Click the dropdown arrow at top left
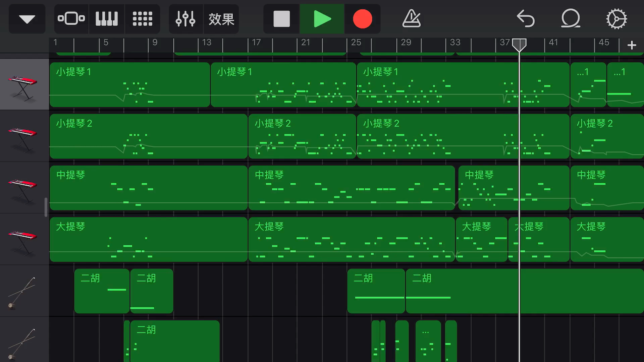The height and width of the screenshot is (362, 644). (27, 18)
